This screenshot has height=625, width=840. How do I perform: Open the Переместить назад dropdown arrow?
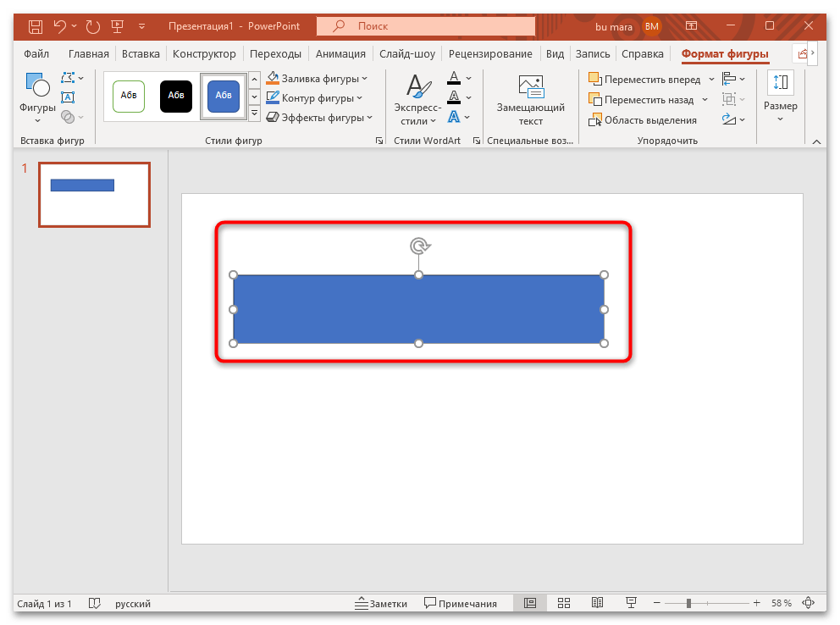(705, 99)
